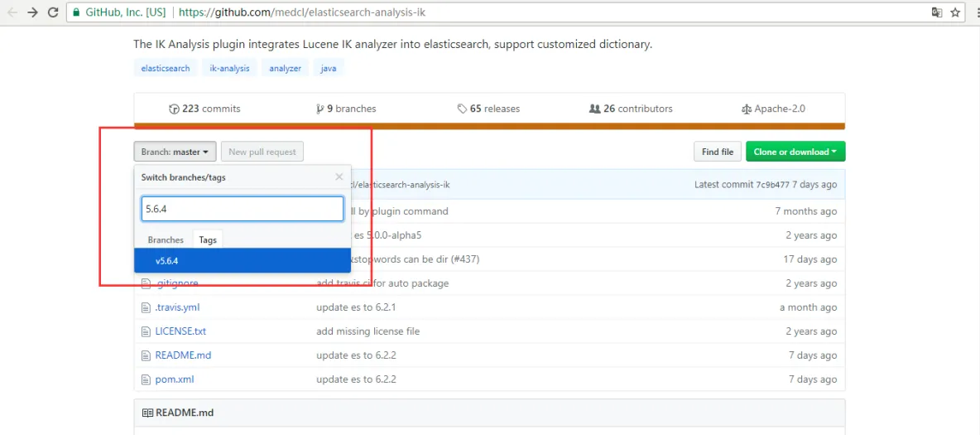This screenshot has height=435, width=980.
Task: Open commit message mentioning #437
Action: [x=415, y=259]
